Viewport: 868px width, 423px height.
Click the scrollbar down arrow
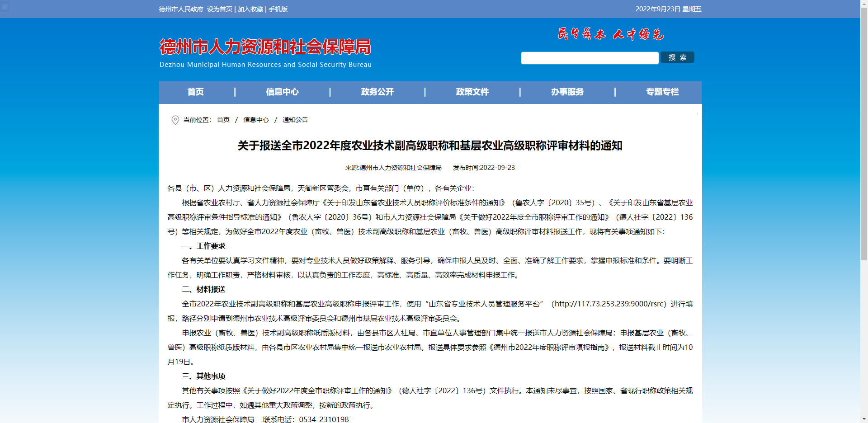[x=864, y=419]
